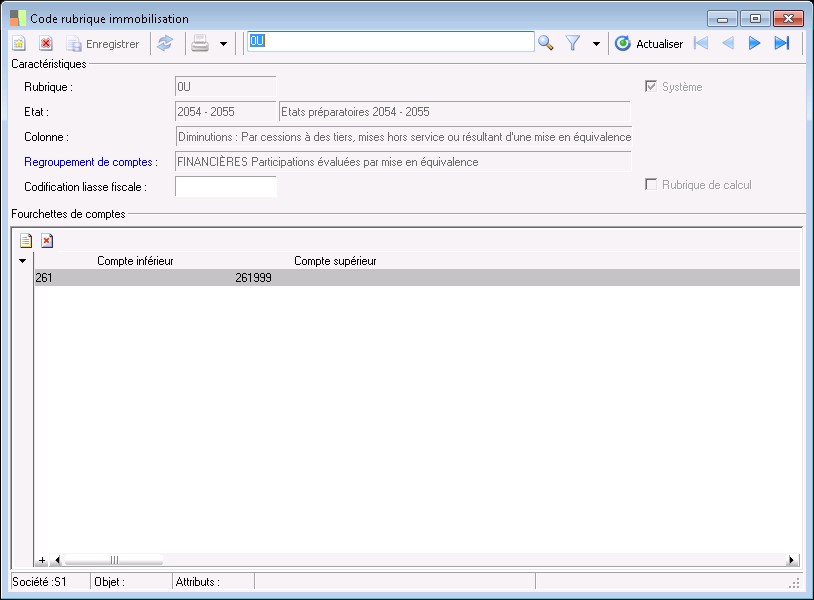The height and width of the screenshot is (600, 814).
Task: Click the new record icon in toolbar
Action: [x=19, y=43]
